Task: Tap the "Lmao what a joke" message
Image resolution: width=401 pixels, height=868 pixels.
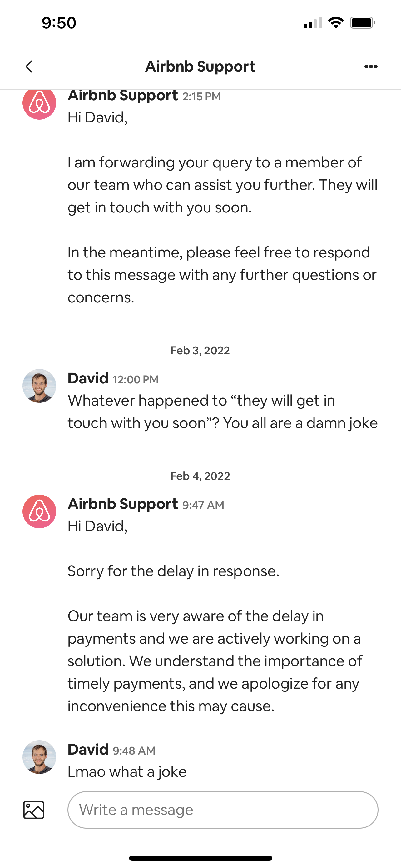Action: coord(127,772)
